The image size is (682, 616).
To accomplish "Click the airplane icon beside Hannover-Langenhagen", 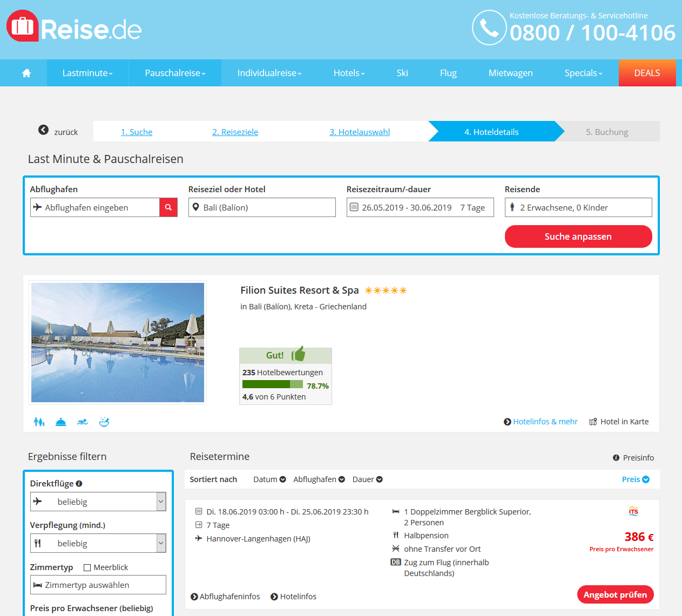I will click(x=199, y=538).
